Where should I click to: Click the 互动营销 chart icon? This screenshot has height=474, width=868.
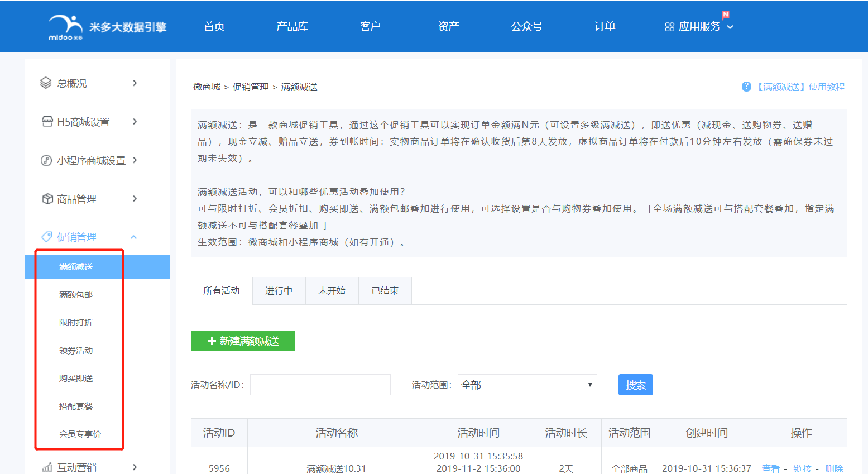(x=47, y=467)
